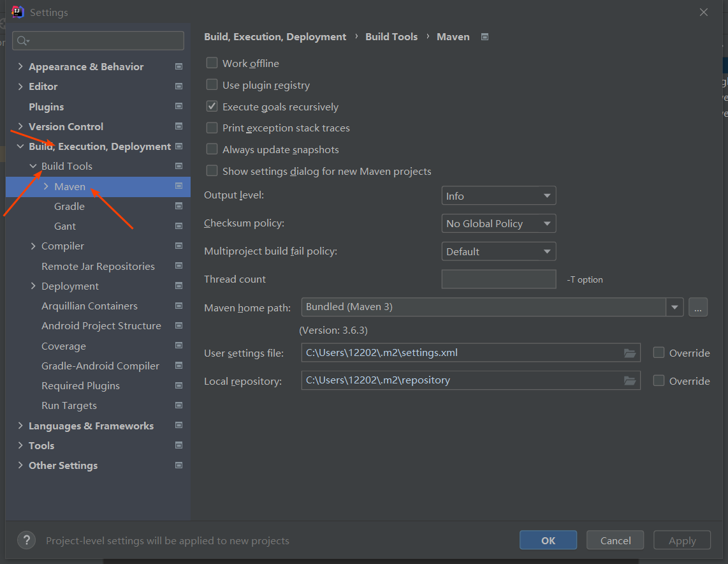Expand the Maven sub-settings node
The width and height of the screenshot is (728, 564).
(x=46, y=186)
